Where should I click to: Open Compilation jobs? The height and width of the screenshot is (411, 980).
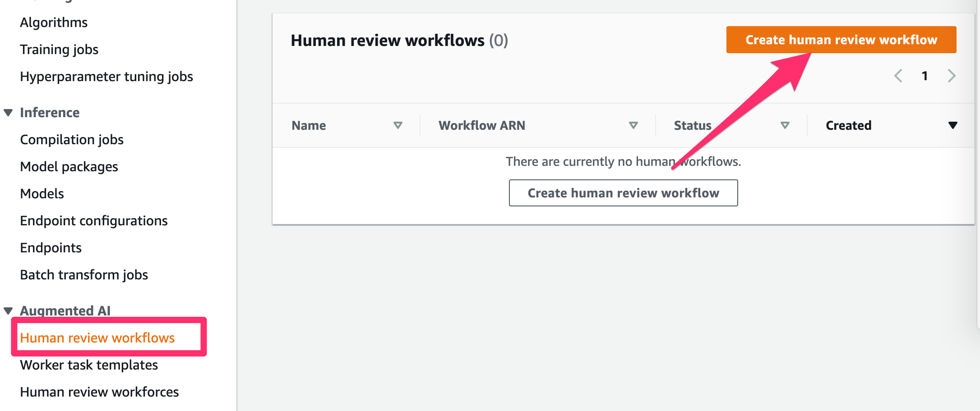tap(72, 140)
